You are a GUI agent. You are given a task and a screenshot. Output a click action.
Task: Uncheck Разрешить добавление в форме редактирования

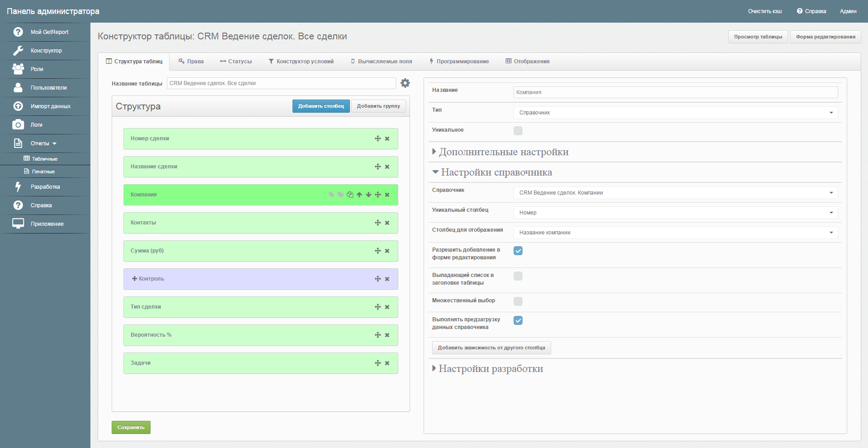coord(518,251)
